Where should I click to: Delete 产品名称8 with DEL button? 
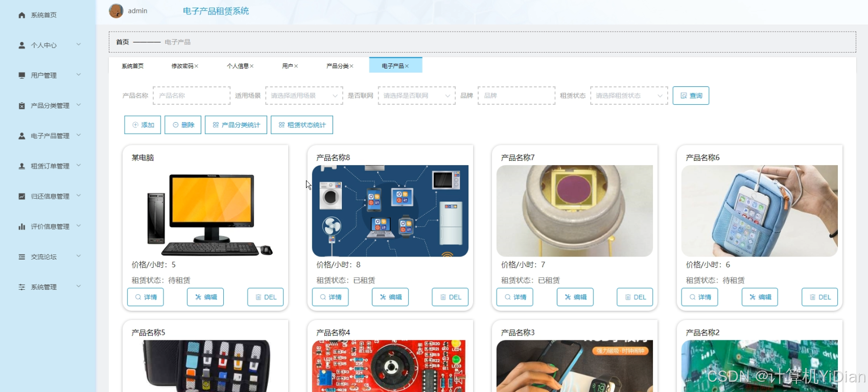(450, 297)
